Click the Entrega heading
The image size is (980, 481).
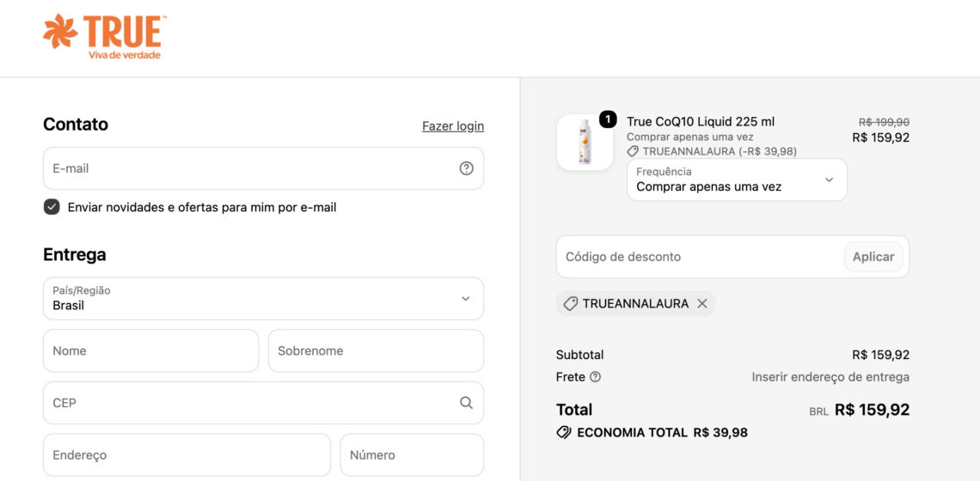click(75, 254)
